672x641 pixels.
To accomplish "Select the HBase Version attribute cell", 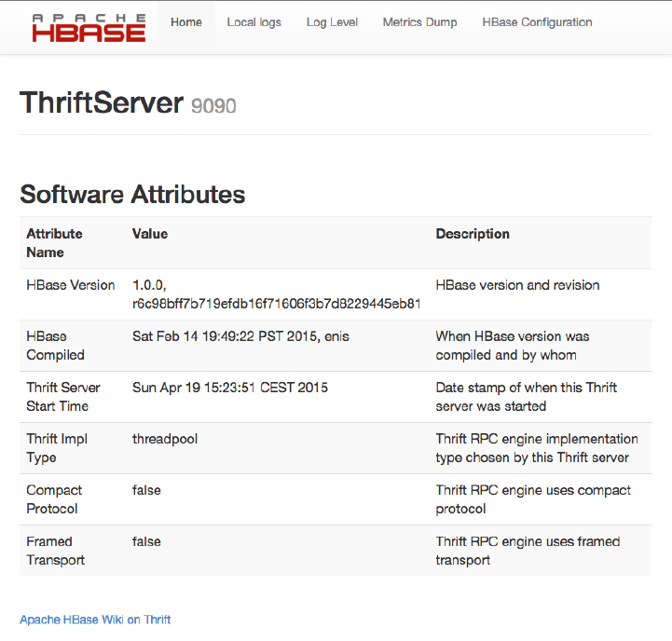I will coord(71,285).
